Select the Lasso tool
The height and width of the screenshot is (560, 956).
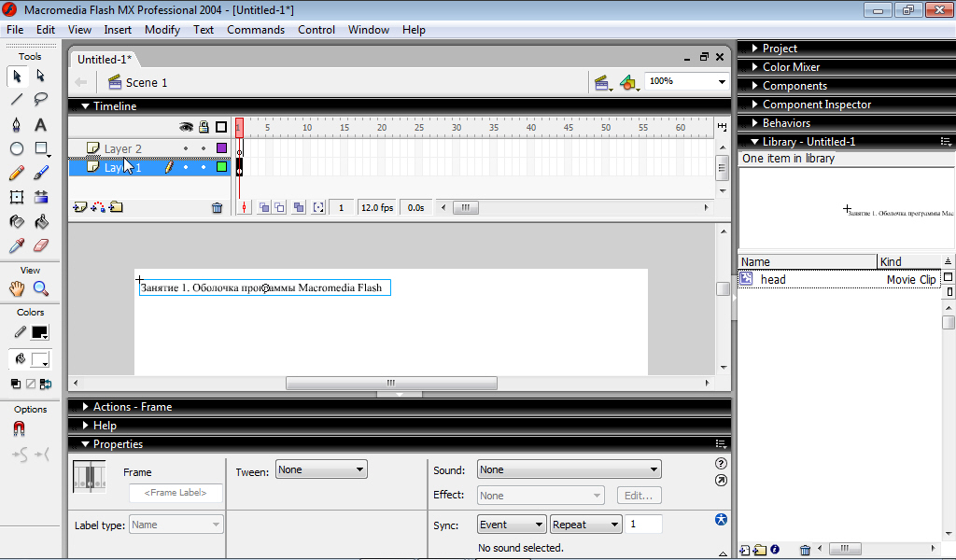tap(41, 99)
